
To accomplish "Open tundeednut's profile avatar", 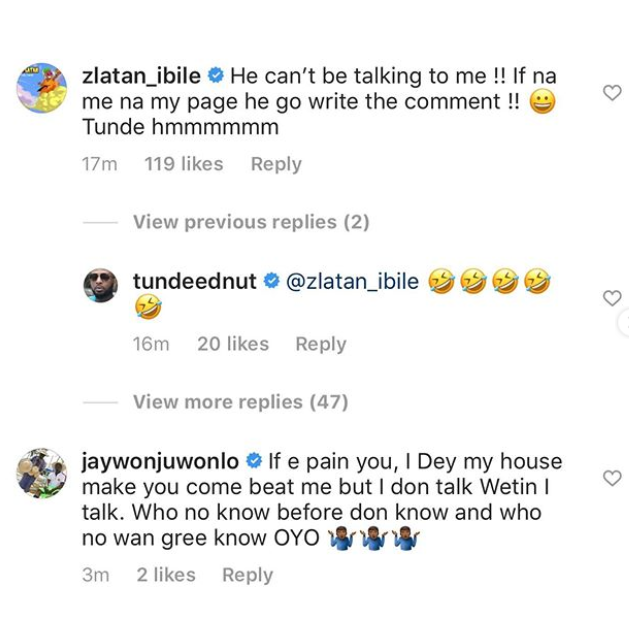I will 104,288.
